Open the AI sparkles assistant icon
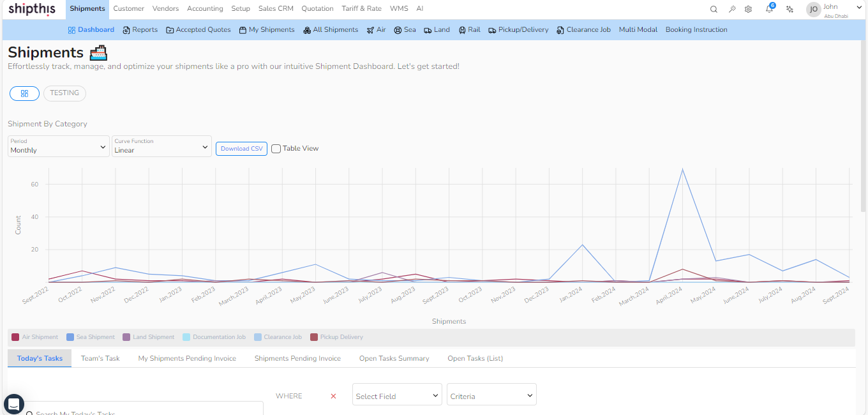Viewport: 868px width, 415px height. [x=789, y=8]
